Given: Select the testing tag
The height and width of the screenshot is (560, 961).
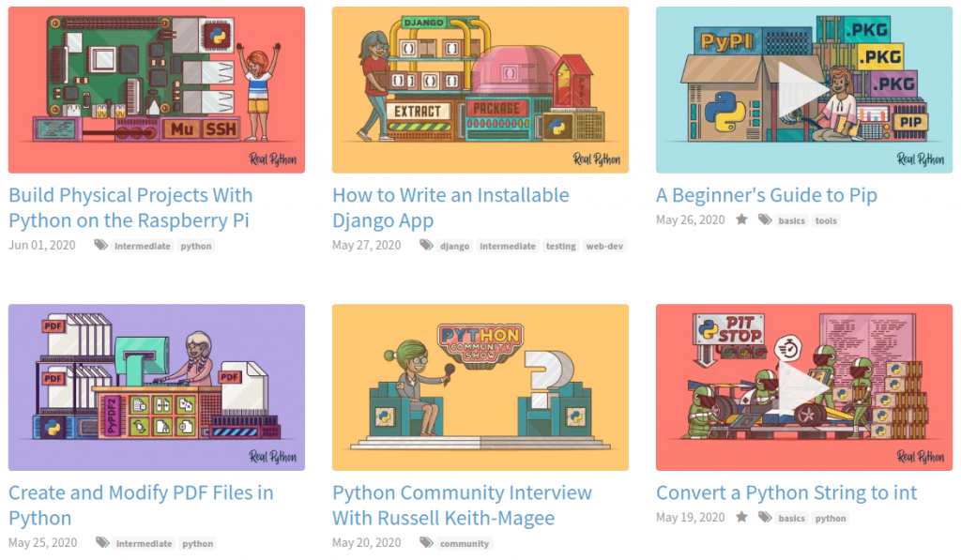Looking at the screenshot, I should coord(560,247).
